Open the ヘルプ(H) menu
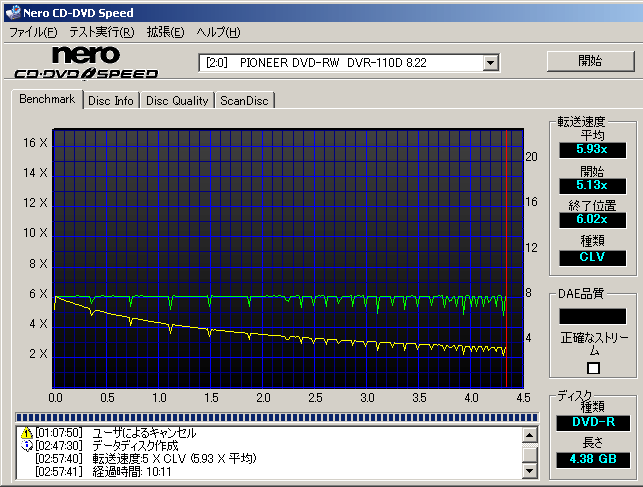643x487 pixels. [218, 32]
